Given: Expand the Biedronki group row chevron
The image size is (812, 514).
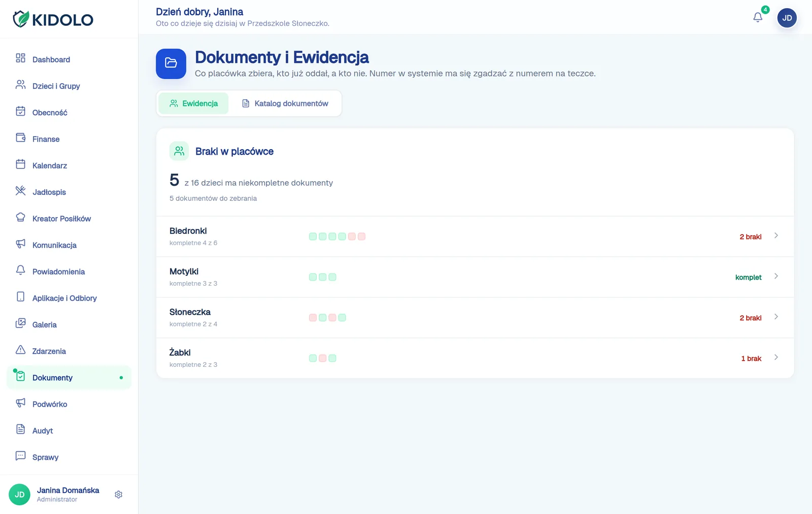Looking at the screenshot, I should point(776,235).
